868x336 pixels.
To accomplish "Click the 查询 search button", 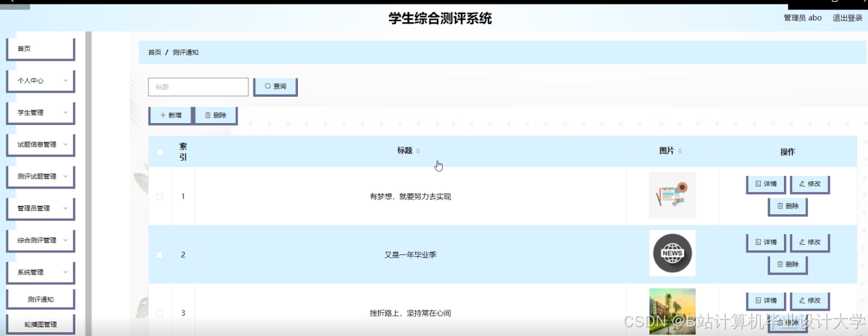I will 275,87.
